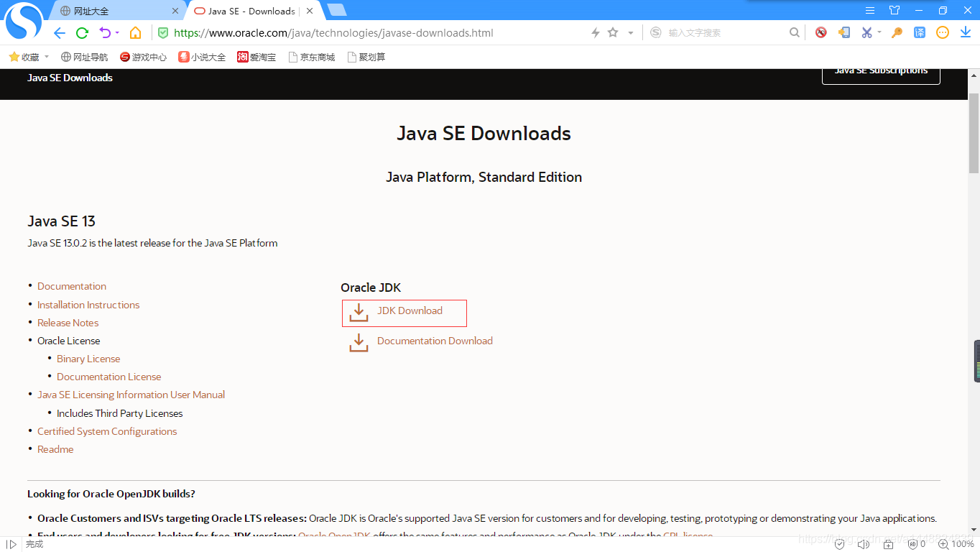980x552 pixels.
Task: Open the orange more-extensions icon
Action: click(x=943, y=33)
